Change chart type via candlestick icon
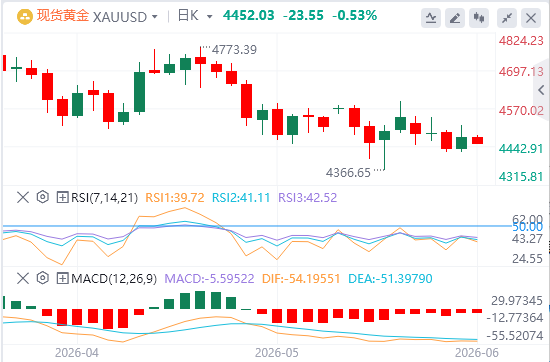 click(x=479, y=18)
